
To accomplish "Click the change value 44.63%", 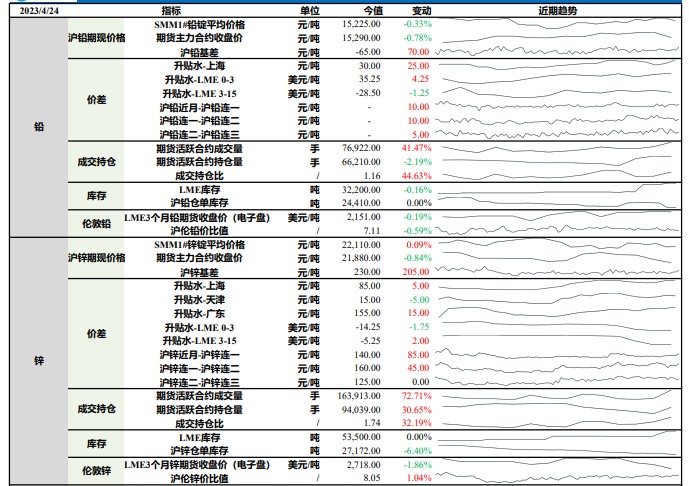I will pos(417,176).
